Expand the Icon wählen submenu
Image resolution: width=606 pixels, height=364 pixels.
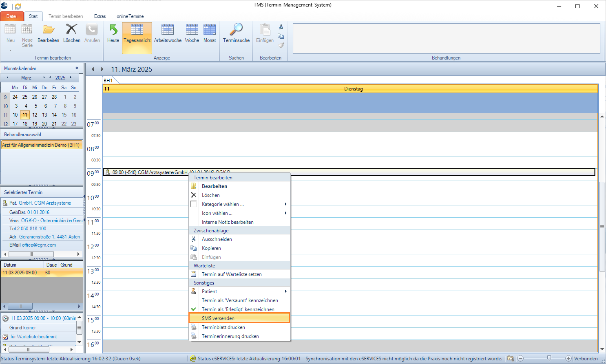285,213
